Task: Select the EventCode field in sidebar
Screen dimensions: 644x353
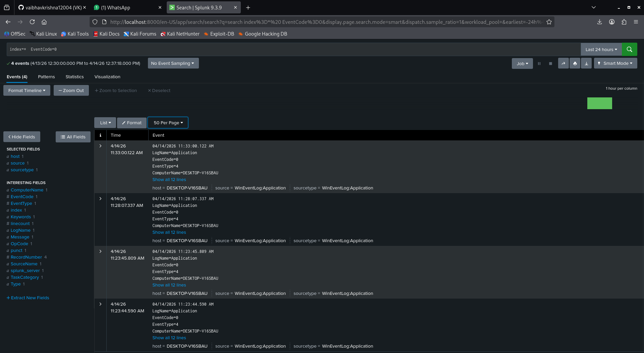Action: (22, 196)
